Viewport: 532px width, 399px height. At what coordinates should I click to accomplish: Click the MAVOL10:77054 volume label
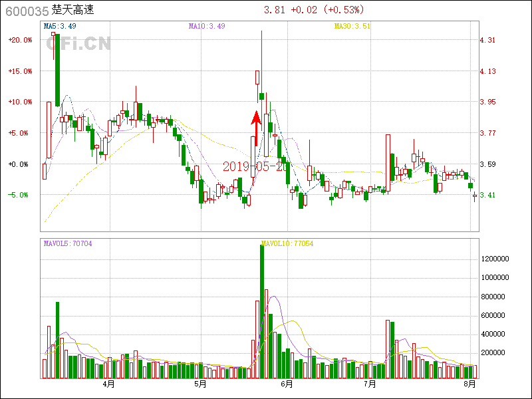[287, 243]
